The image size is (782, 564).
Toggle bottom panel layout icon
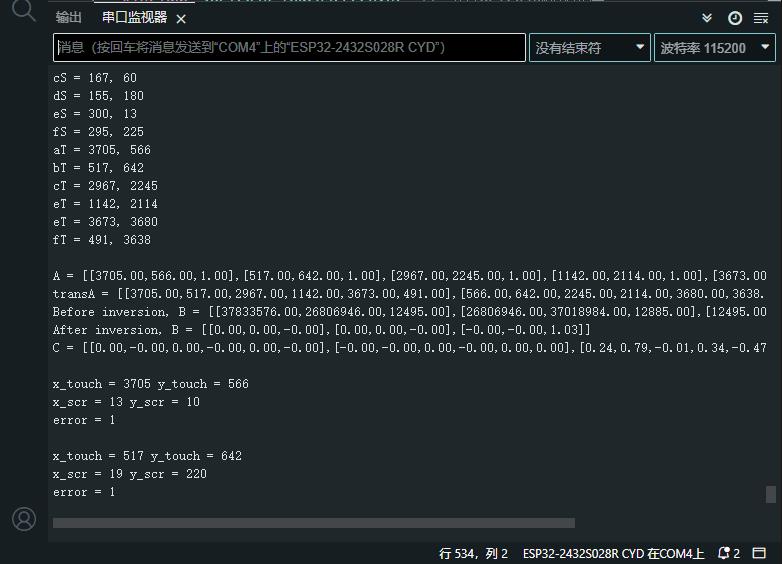759,553
